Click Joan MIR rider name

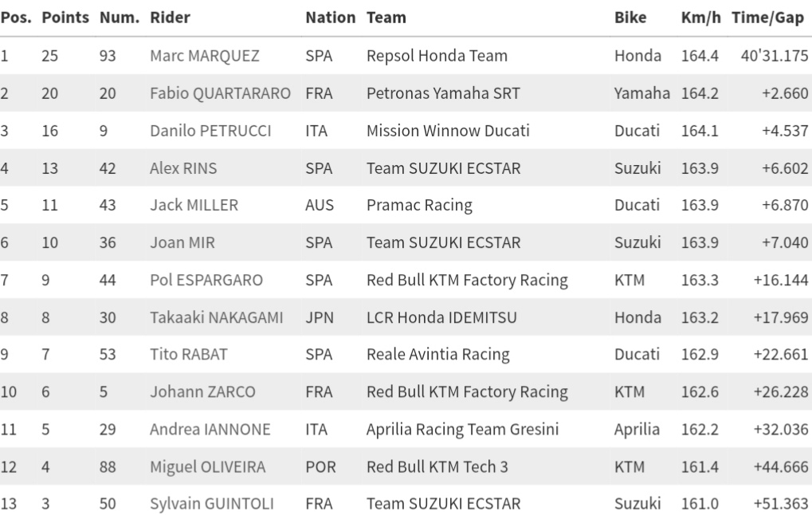coord(182,242)
